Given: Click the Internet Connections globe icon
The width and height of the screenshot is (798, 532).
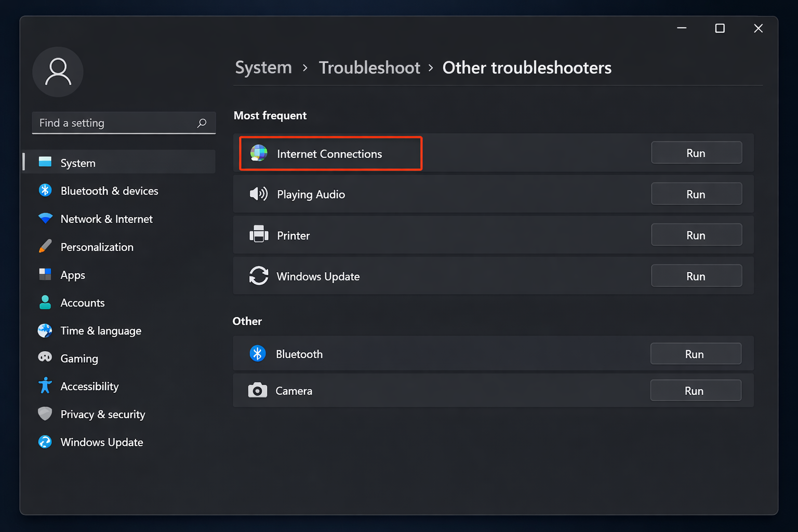Looking at the screenshot, I should [258, 153].
